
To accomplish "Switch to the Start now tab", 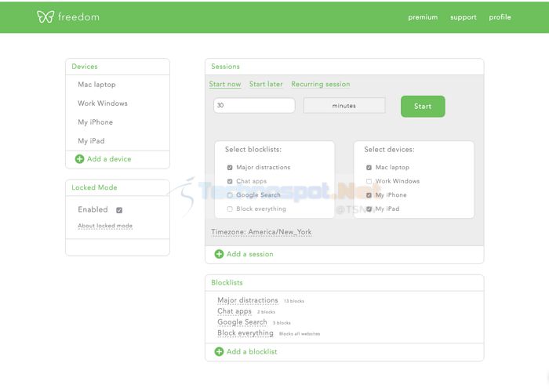I will click(225, 84).
